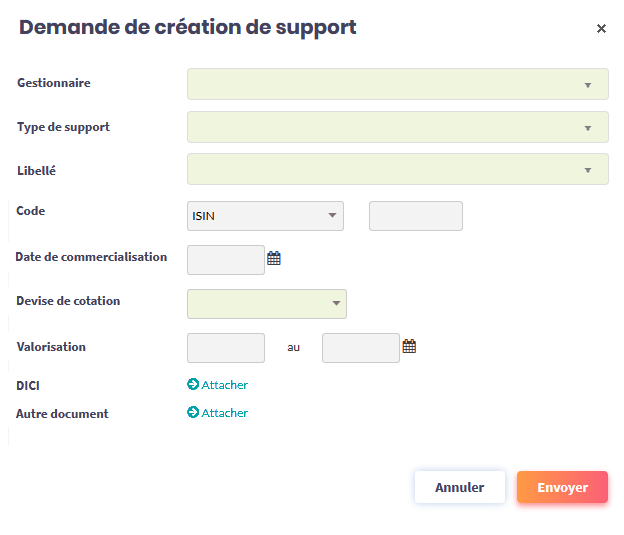Submit form with Envoyer button
624x535 pixels.
tap(562, 488)
